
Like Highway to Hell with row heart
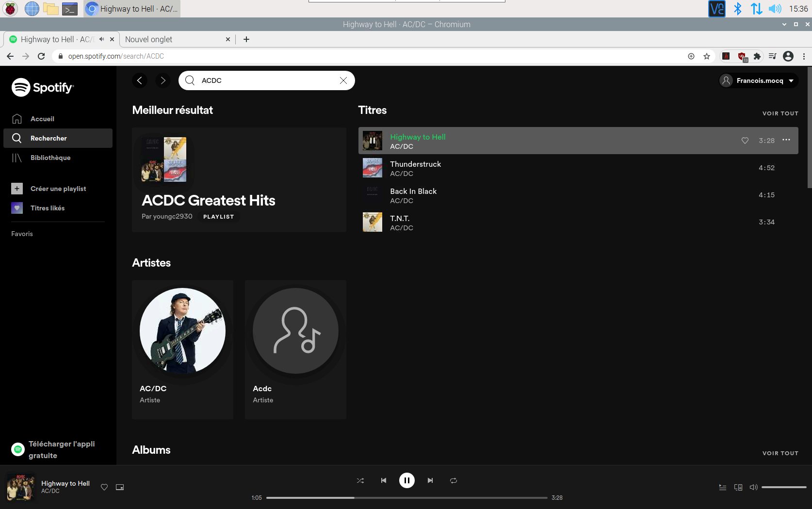point(745,141)
